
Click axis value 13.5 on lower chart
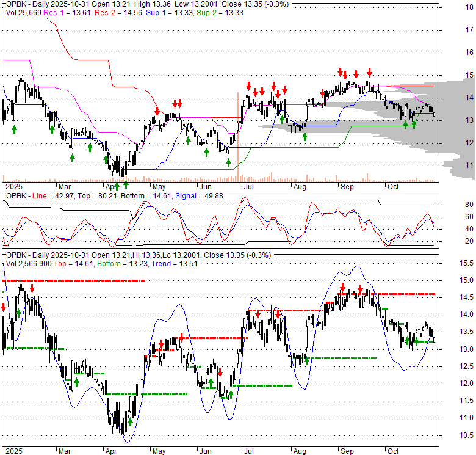466,332
